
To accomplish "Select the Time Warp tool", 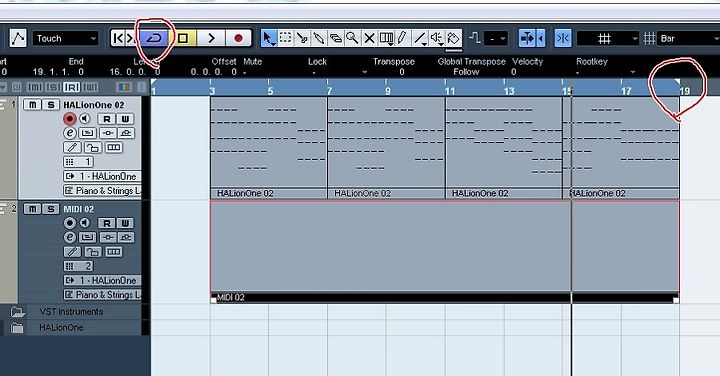I will (x=386, y=38).
